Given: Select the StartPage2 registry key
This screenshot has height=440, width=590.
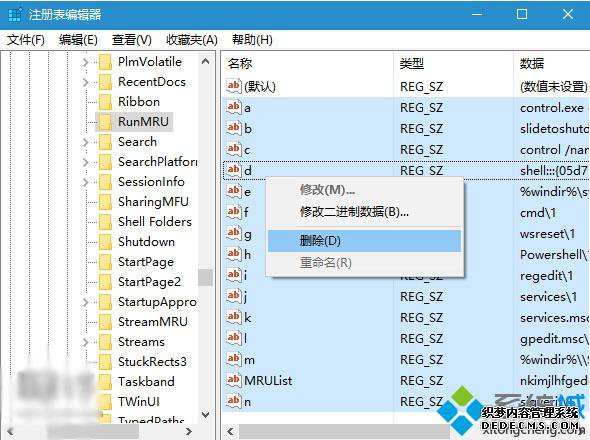Looking at the screenshot, I should (149, 282).
